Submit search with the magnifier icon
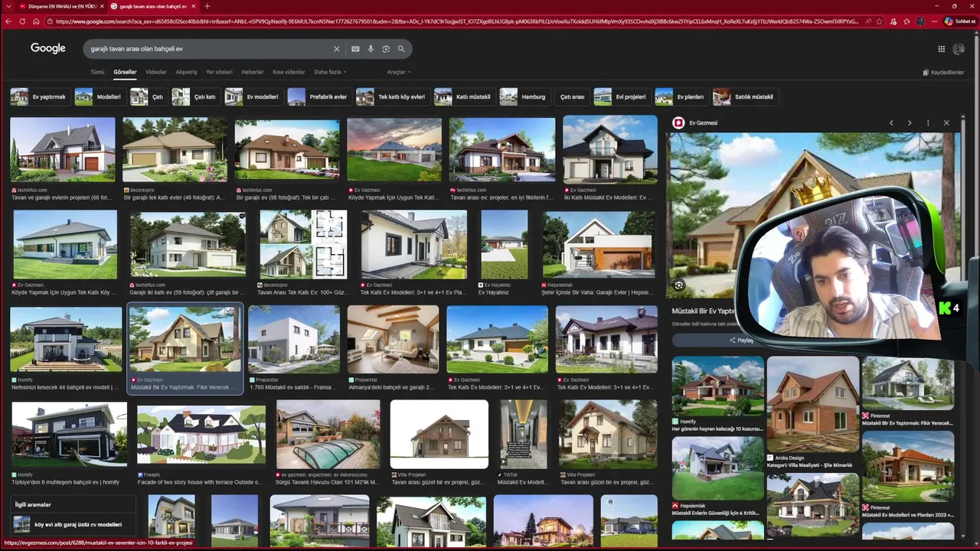Image resolution: width=980 pixels, height=551 pixels. 400,49
